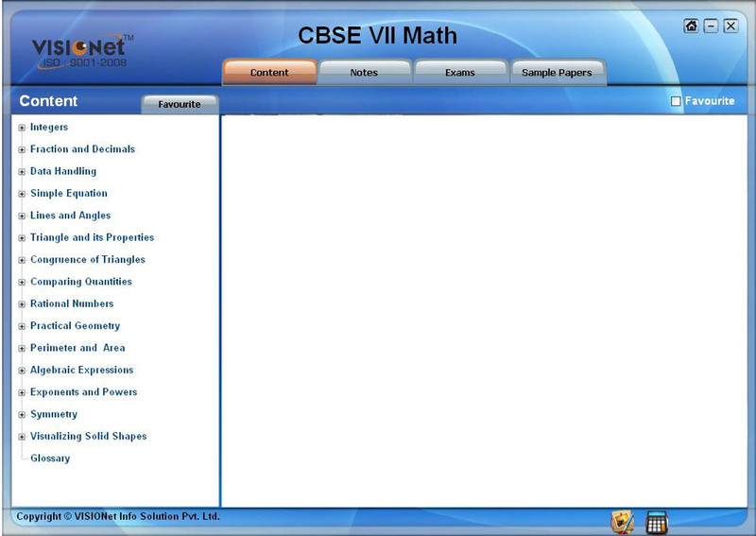Select the Content tab
The height and width of the screenshot is (536, 756).
(x=269, y=73)
